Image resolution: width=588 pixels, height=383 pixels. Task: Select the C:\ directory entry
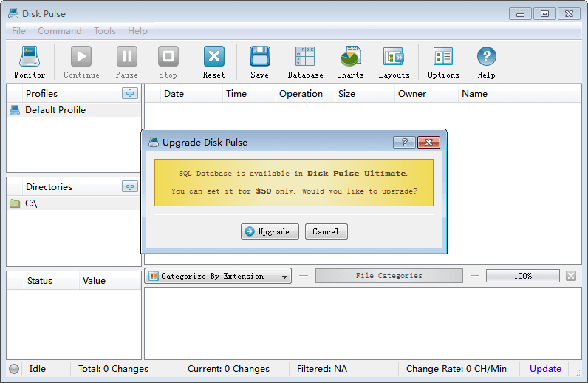pos(31,203)
